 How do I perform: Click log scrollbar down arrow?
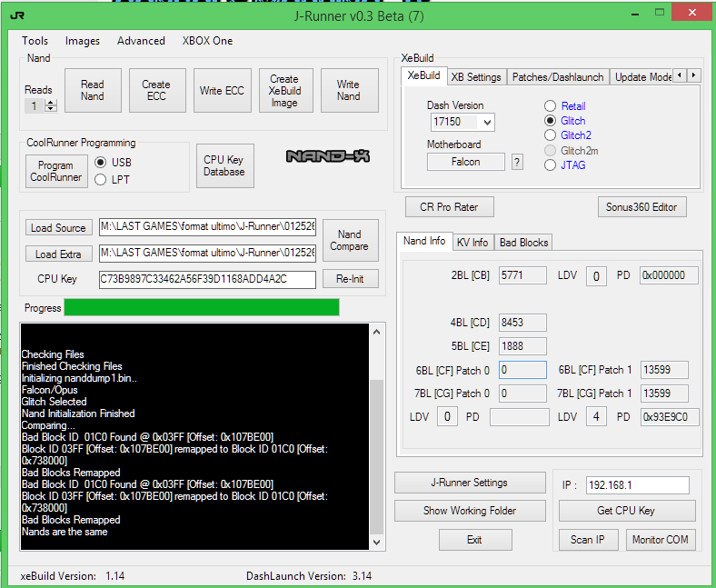(x=377, y=542)
